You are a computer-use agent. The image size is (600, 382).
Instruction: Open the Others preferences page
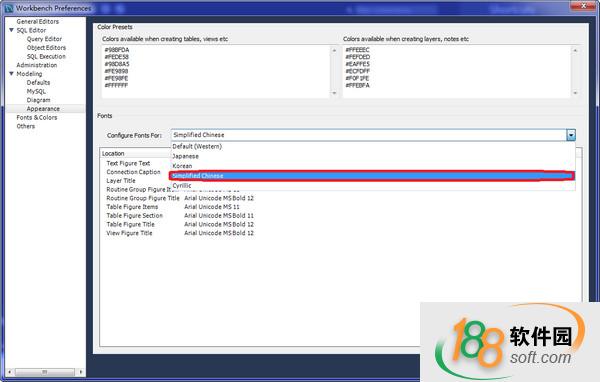(x=26, y=126)
